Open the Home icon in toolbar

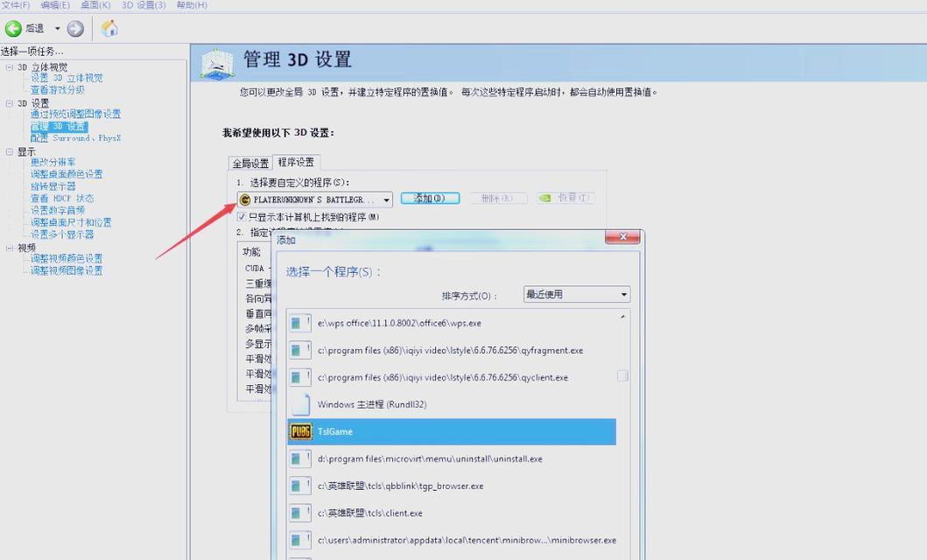pyautogui.click(x=109, y=28)
